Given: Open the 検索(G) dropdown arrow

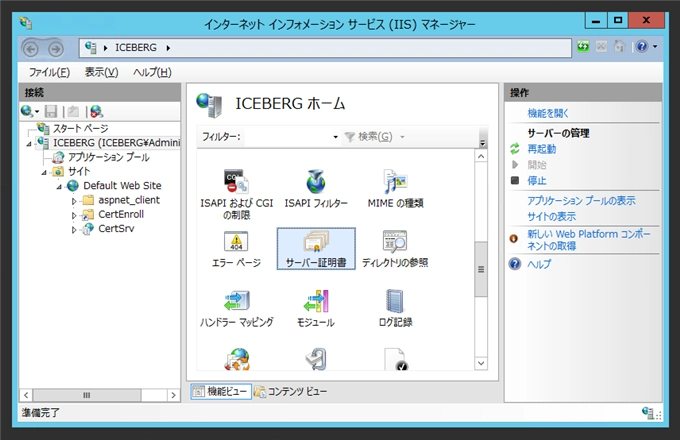Looking at the screenshot, I should coord(402,137).
